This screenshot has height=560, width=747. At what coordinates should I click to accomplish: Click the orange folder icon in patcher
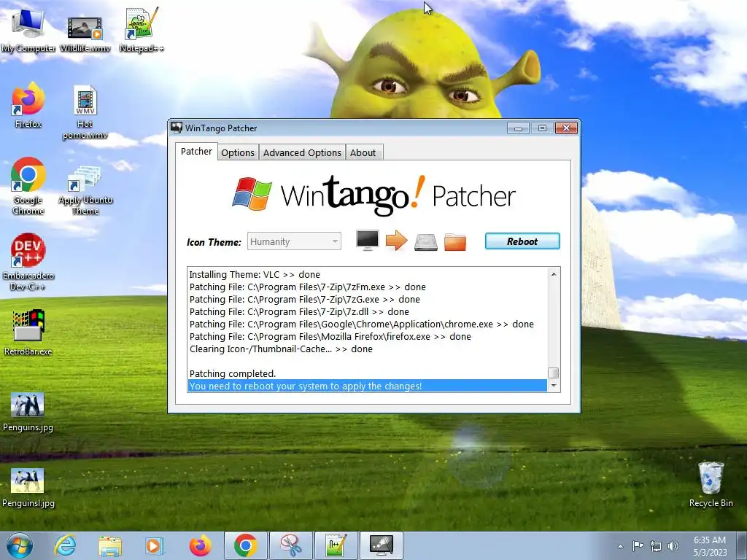[x=455, y=241]
